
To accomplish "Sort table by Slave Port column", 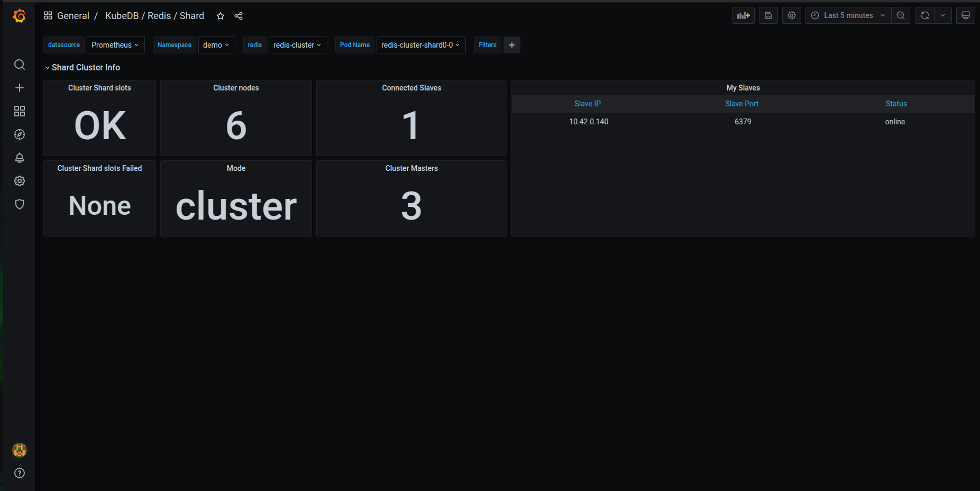I will click(x=742, y=104).
